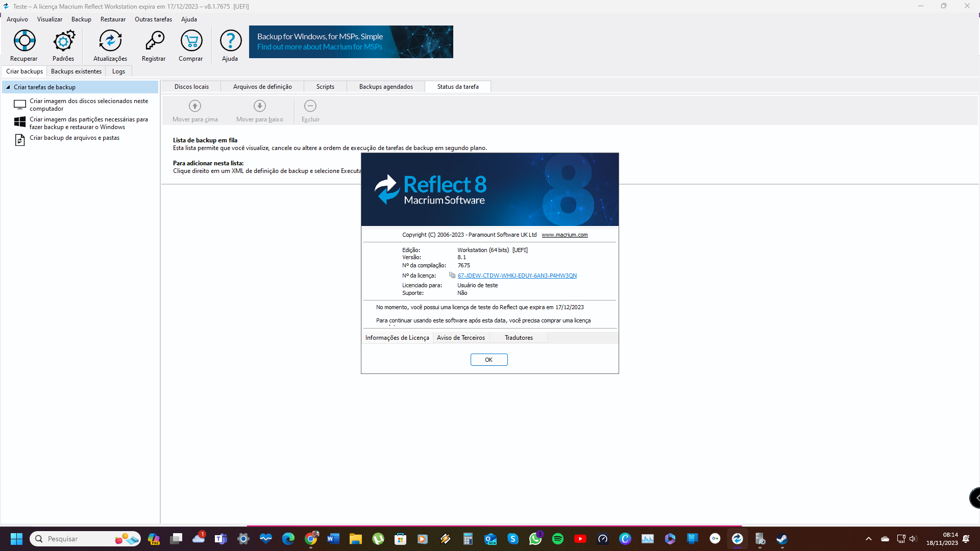Click OK in the about dialog
The height and width of the screenshot is (551, 980).
coord(489,360)
